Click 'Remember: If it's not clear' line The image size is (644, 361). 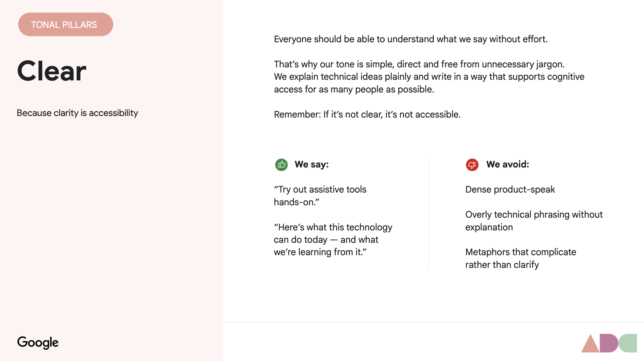pos(367,114)
